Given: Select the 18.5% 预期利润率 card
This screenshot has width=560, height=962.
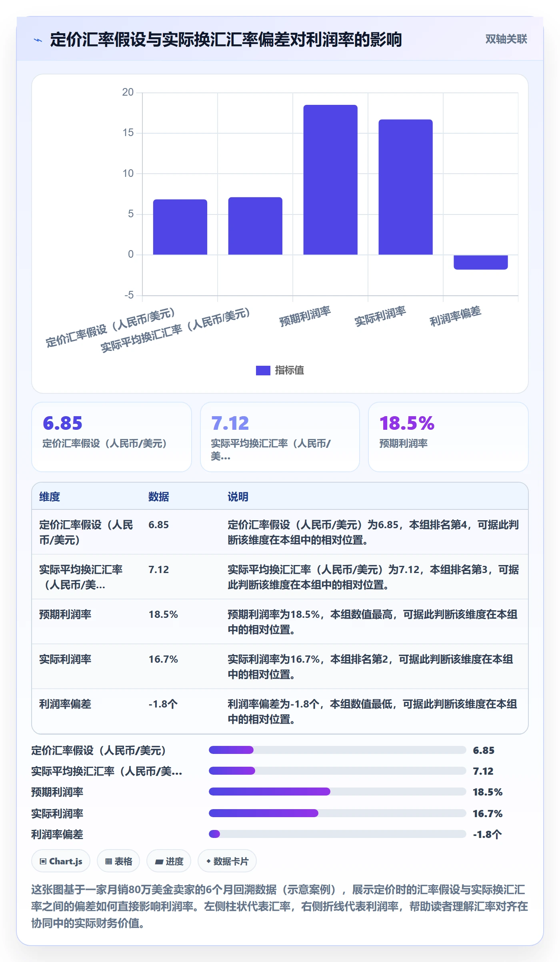Looking at the screenshot, I should point(448,437).
